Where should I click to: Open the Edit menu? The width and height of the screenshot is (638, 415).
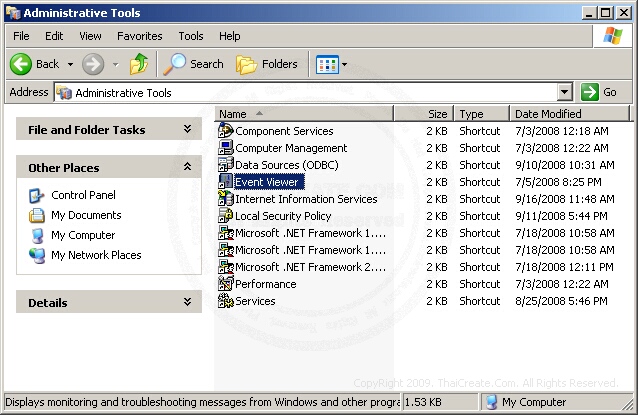point(54,36)
